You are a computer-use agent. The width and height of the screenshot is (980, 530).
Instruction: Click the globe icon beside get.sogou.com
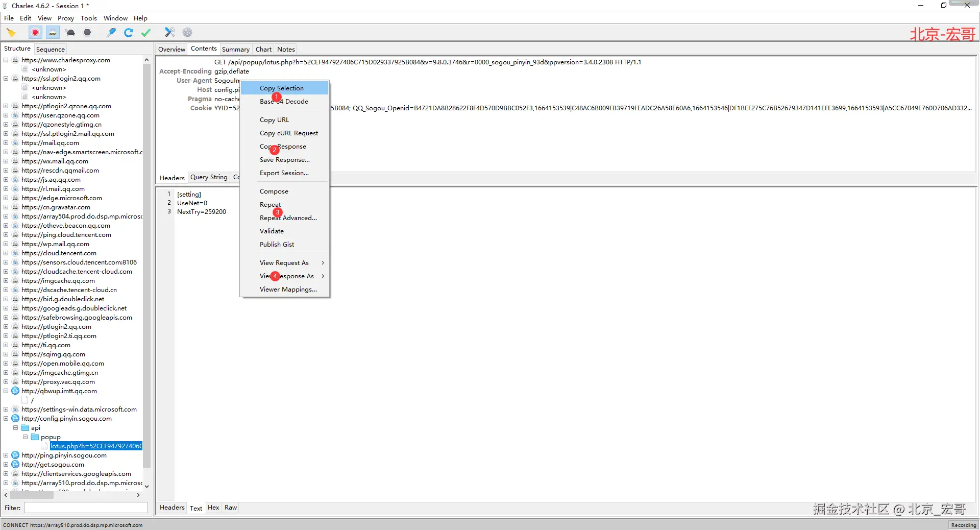[x=15, y=465]
